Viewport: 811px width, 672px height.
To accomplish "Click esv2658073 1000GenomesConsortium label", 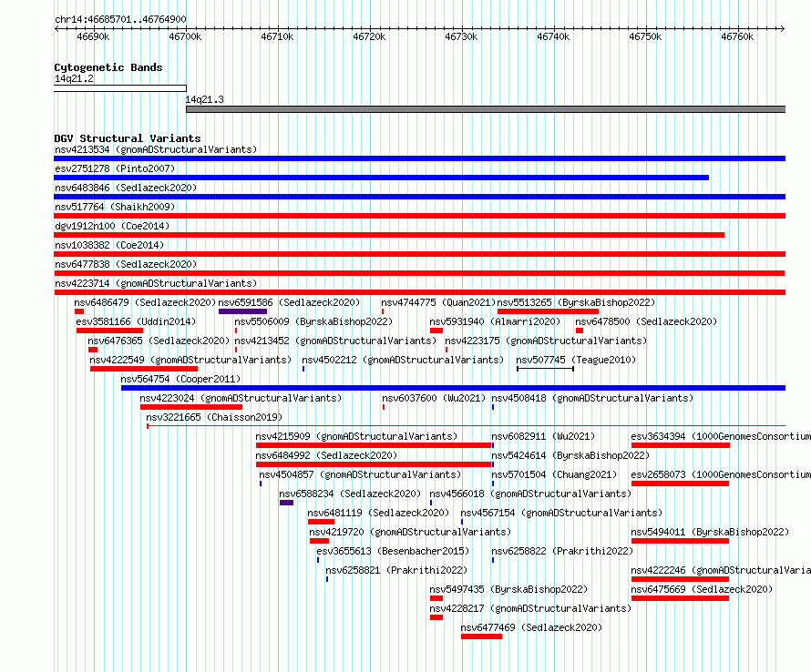I will (721, 474).
